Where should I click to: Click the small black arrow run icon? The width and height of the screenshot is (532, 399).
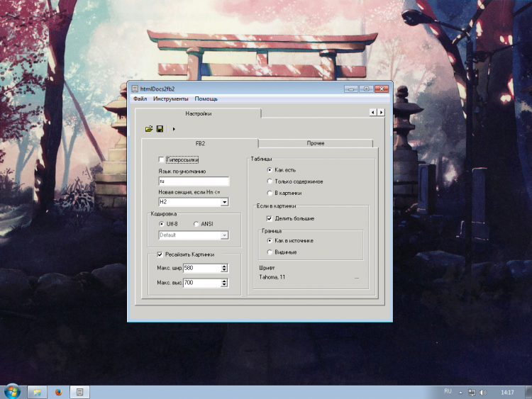[x=174, y=129]
